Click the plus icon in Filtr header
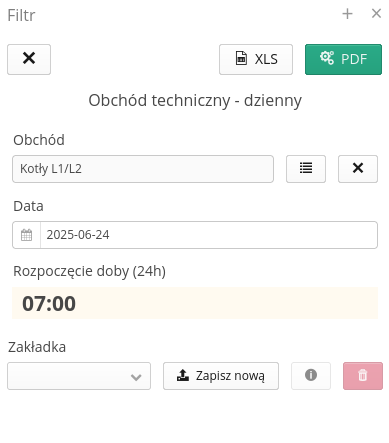The width and height of the screenshot is (389, 443). click(x=347, y=14)
